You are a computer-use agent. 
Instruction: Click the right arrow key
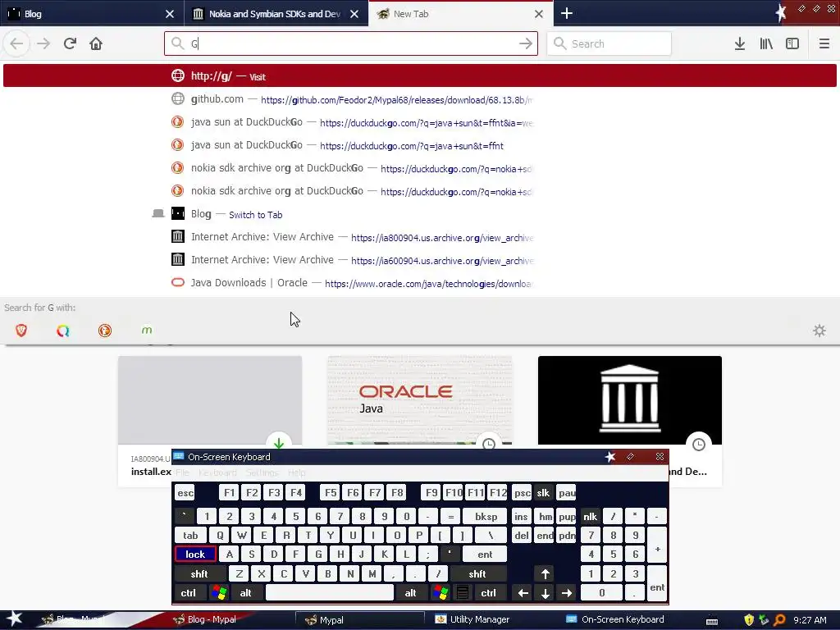tap(567, 592)
